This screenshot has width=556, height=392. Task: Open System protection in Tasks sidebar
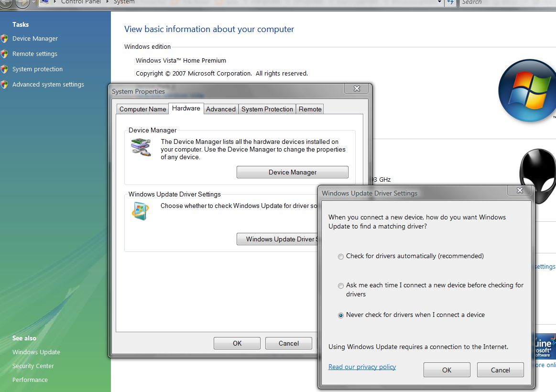[37, 69]
